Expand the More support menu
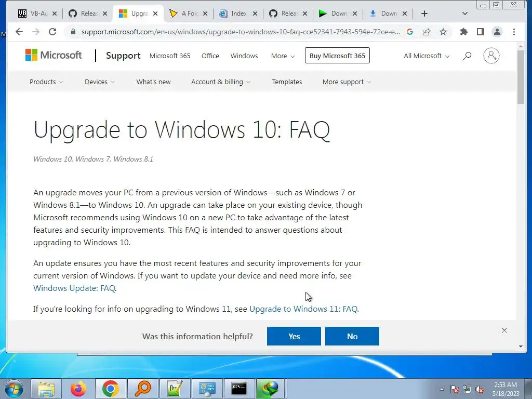The height and width of the screenshot is (399, 532). (347, 82)
